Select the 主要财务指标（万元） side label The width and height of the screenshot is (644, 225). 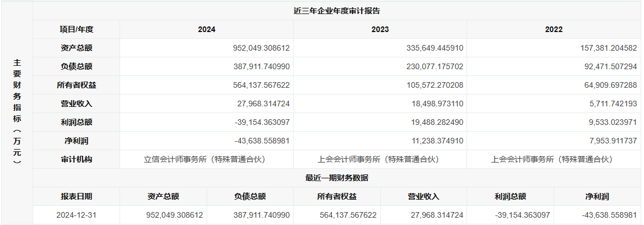(17, 111)
